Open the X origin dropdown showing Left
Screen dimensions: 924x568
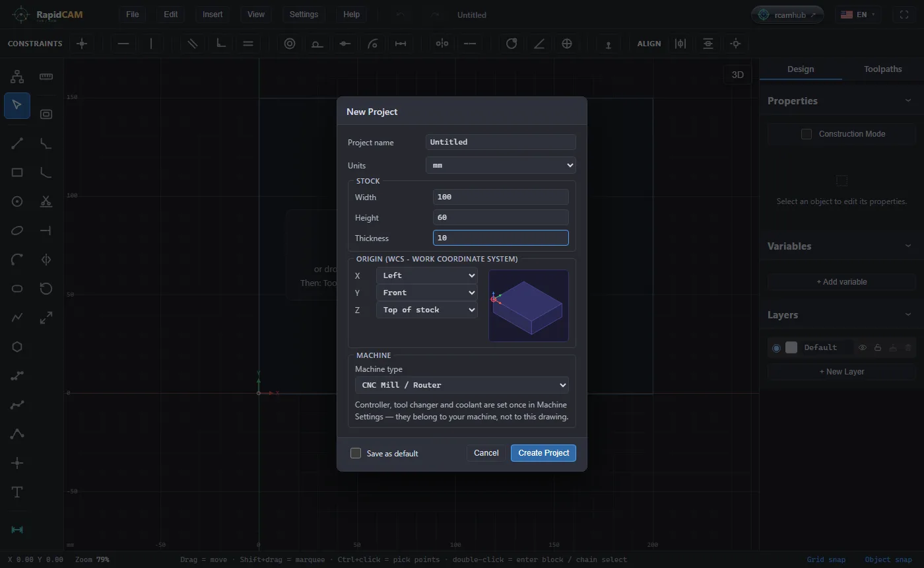427,275
